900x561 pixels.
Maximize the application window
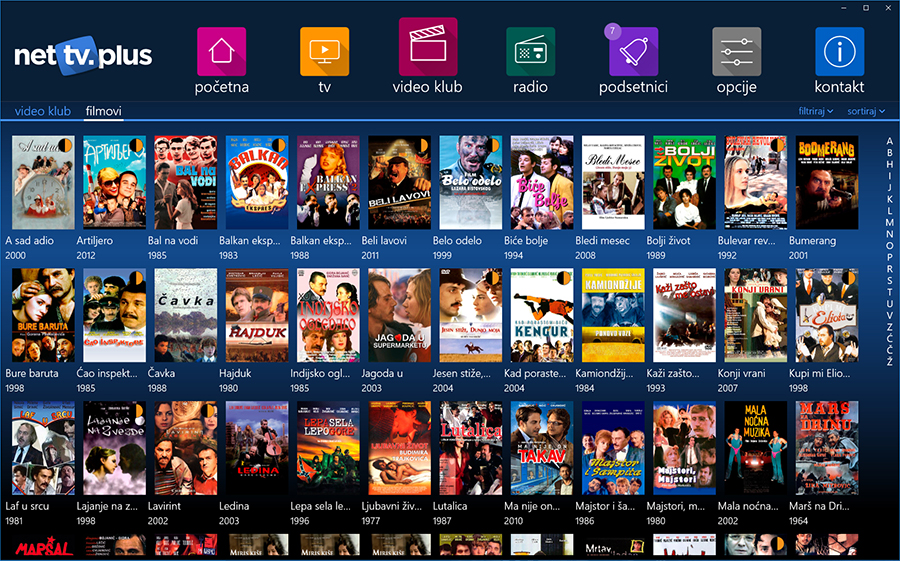click(866, 8)
